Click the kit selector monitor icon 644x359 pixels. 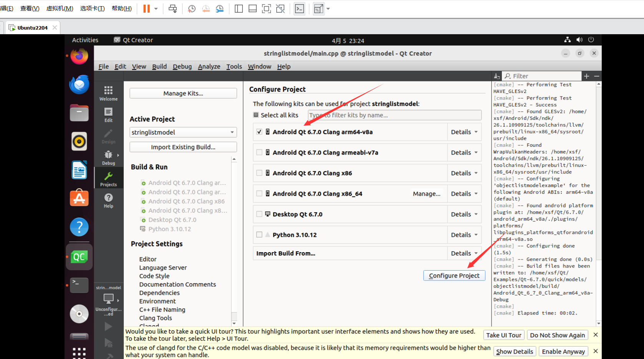109,299
